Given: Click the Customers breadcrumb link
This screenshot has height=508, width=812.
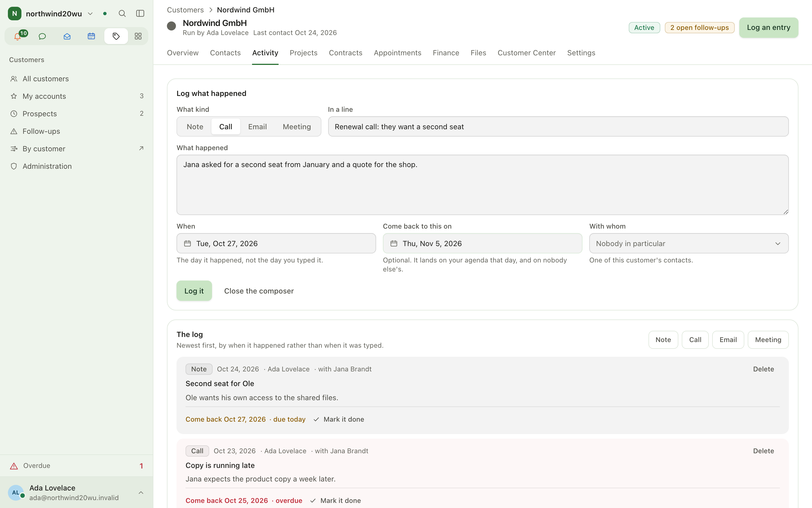Looking at the screenshot, I should point(185,10).
